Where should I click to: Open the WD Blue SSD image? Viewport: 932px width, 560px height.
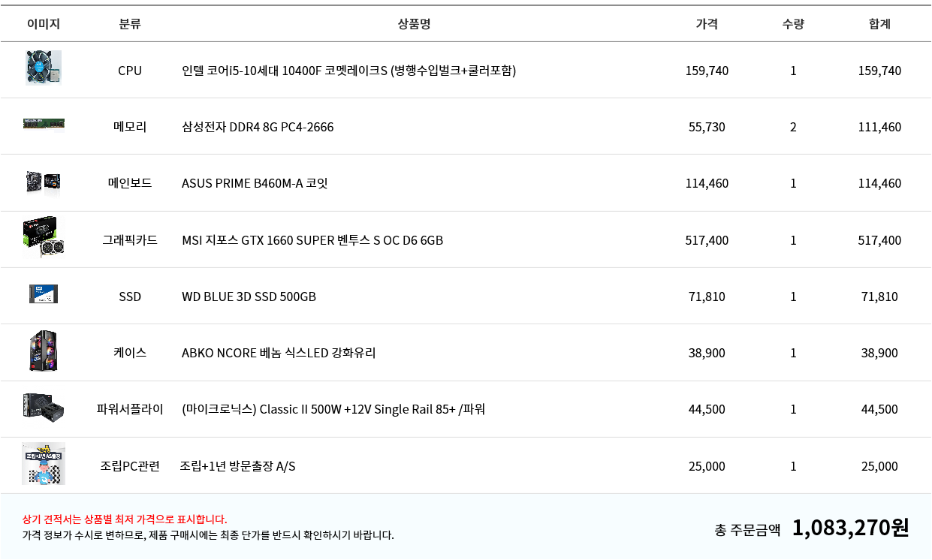[x=44, y=294]
